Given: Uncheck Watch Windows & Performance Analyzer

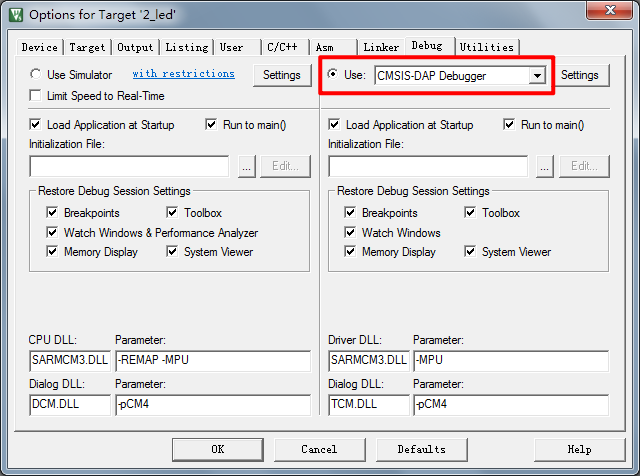Looking at the screenshot, I should (53, 233).
